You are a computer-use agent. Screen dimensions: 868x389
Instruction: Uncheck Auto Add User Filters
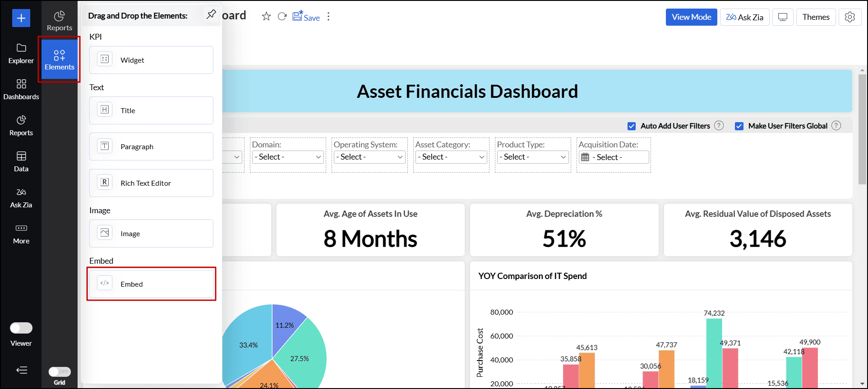632,126
